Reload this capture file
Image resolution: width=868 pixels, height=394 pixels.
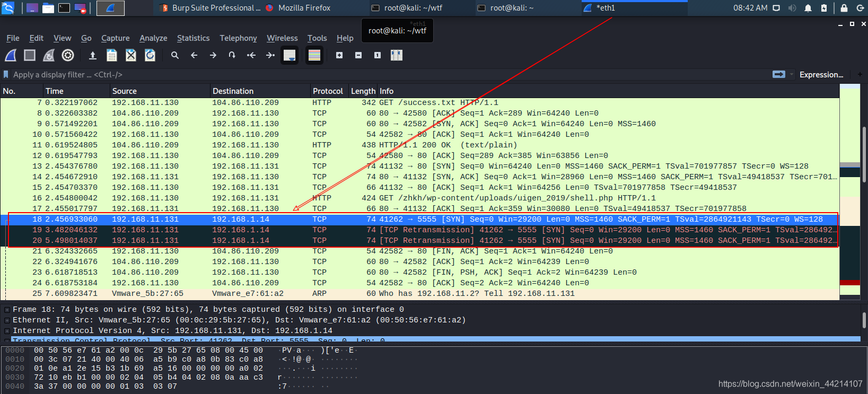coord(150,55)
